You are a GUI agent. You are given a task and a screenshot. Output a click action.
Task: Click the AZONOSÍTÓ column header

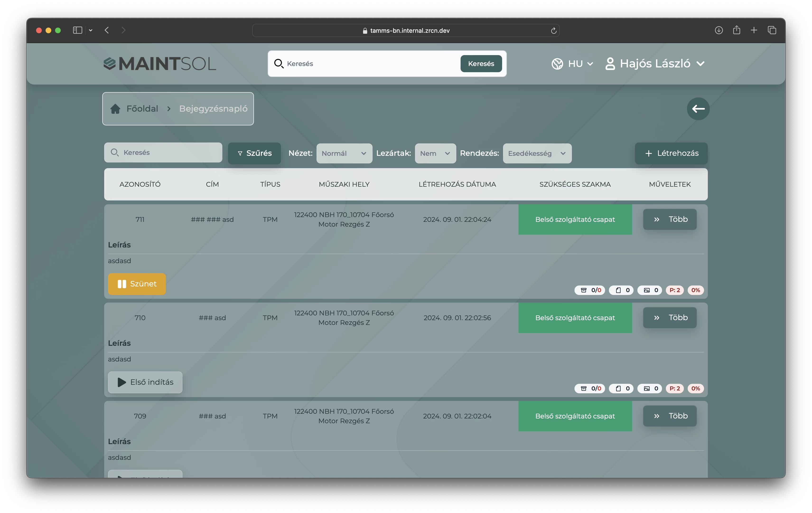140,184
